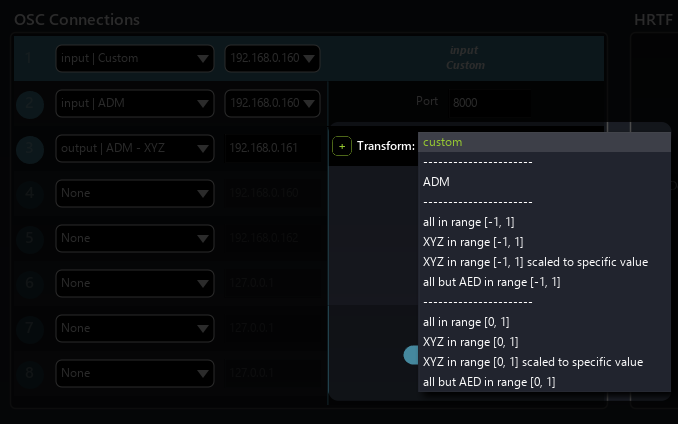Open the IP address dropdown for connection 2
This screenshot has width=678, height=424.
(272, 103)
